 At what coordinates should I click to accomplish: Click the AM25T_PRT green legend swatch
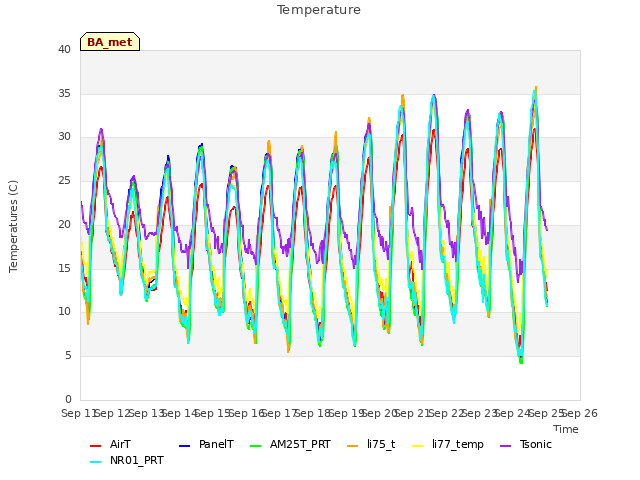(x=255, y=446)
